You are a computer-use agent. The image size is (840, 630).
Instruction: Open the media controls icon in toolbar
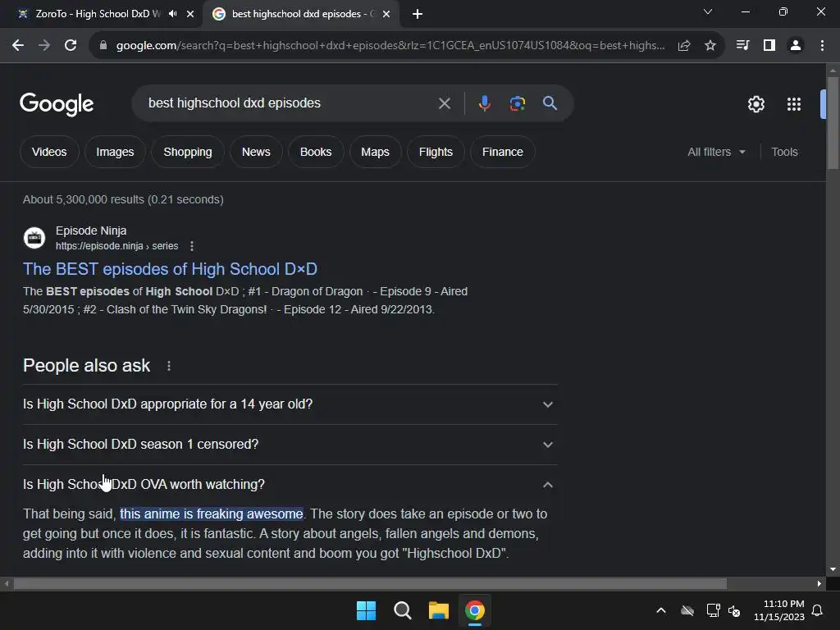pos(742,46)
